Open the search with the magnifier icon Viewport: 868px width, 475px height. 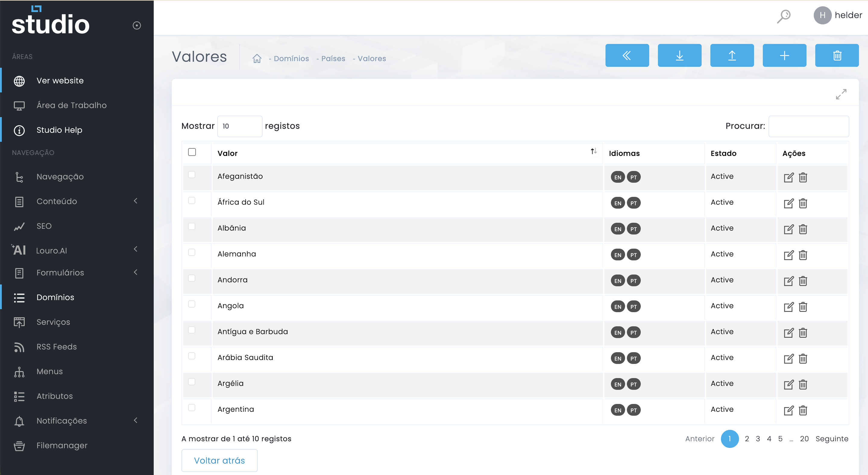click(784, 15)
